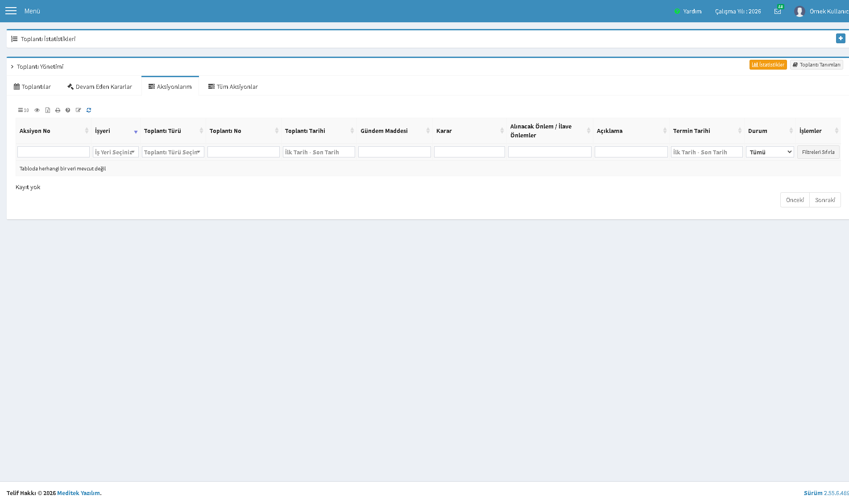Sort the table by Termin Tarihi column
Image resolution: width=849 pixels, height=504 pixels.
point(707,131)
